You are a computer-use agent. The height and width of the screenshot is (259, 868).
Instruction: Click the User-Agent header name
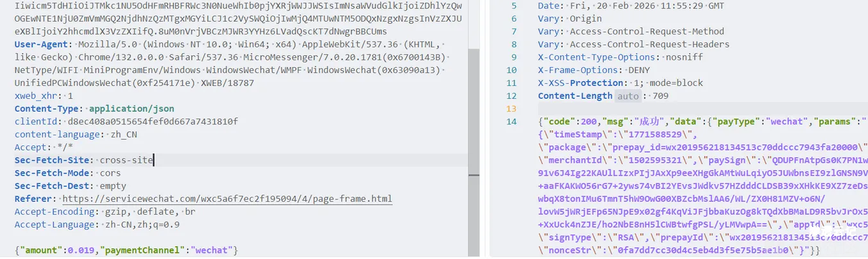click(42, 44)
